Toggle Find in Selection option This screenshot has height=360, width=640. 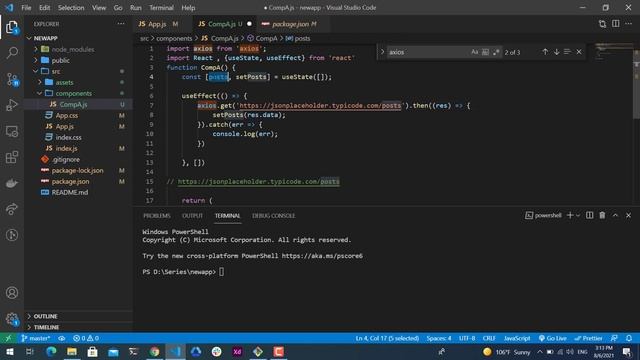(x=567, y=52)
